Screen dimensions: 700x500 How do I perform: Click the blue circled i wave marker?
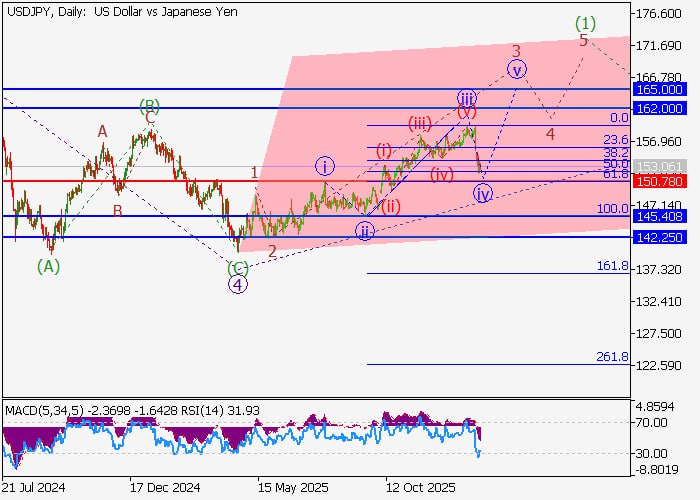[x=325, y=167]
